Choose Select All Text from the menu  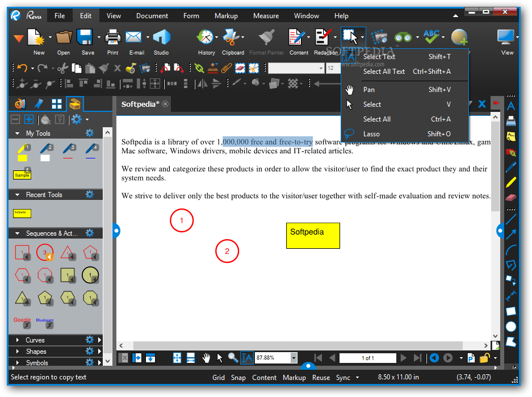point(405,72)
